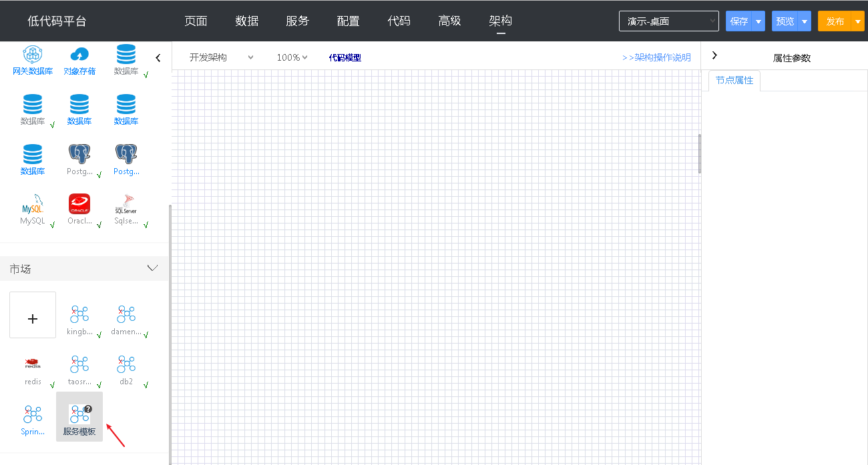Open the arrow dropdown beside 预览
The width and height of the screenshot is (868, 465).
[x=805, y=21]
